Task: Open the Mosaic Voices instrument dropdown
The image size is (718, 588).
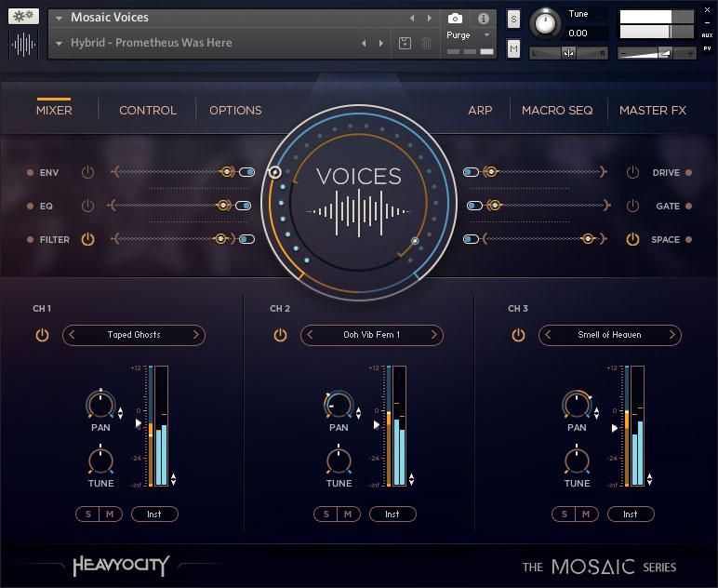Action: pyautogui.click(x=60, y=19)
